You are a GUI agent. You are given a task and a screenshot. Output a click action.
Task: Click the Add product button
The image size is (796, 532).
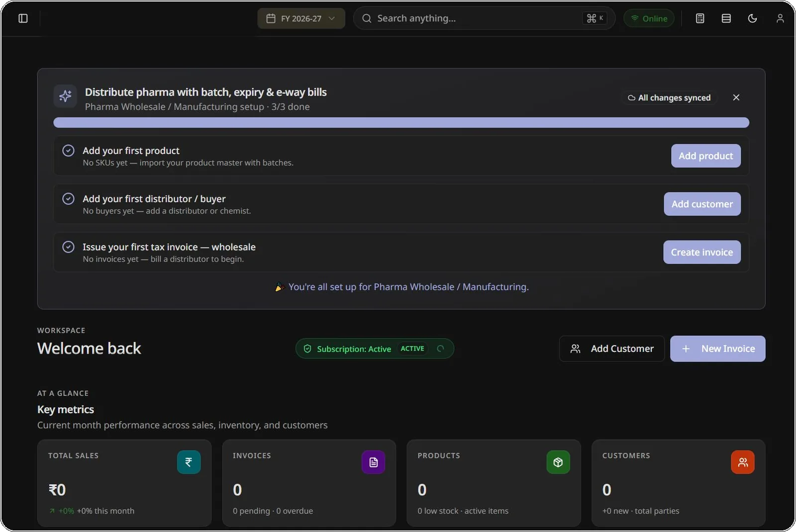(705, 156)
